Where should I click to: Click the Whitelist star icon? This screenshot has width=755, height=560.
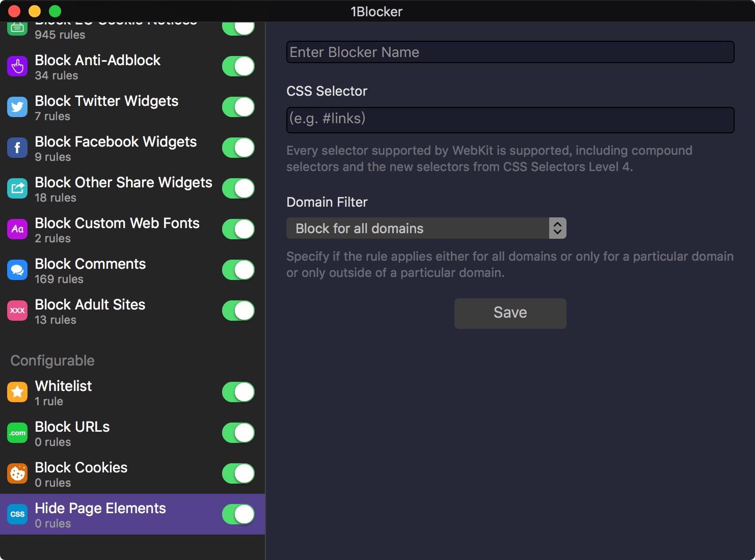pyautogui.click(x=17, y=392)
